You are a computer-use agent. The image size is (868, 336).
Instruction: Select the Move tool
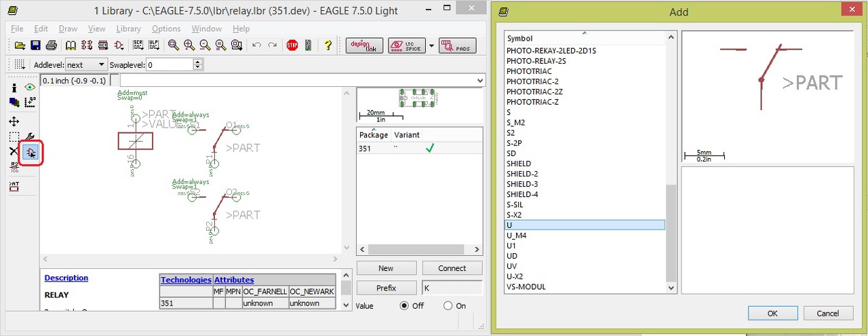pos(14,122)
